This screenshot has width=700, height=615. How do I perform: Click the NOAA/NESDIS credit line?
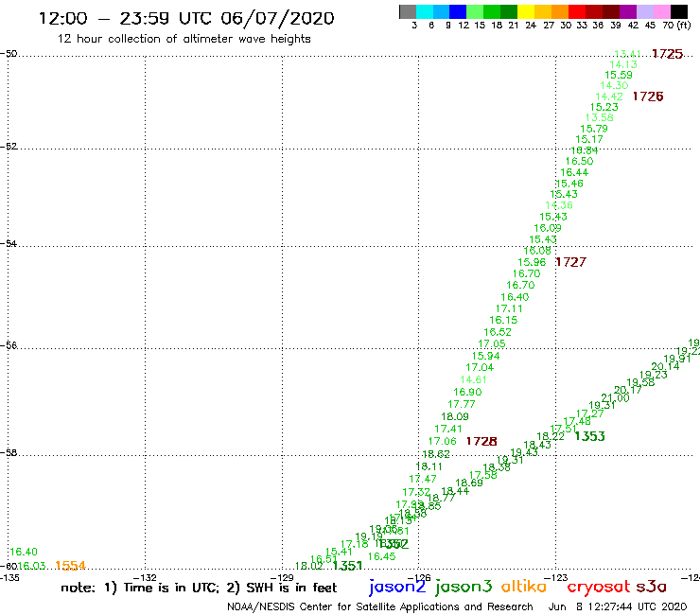click(x=380, y=607)
